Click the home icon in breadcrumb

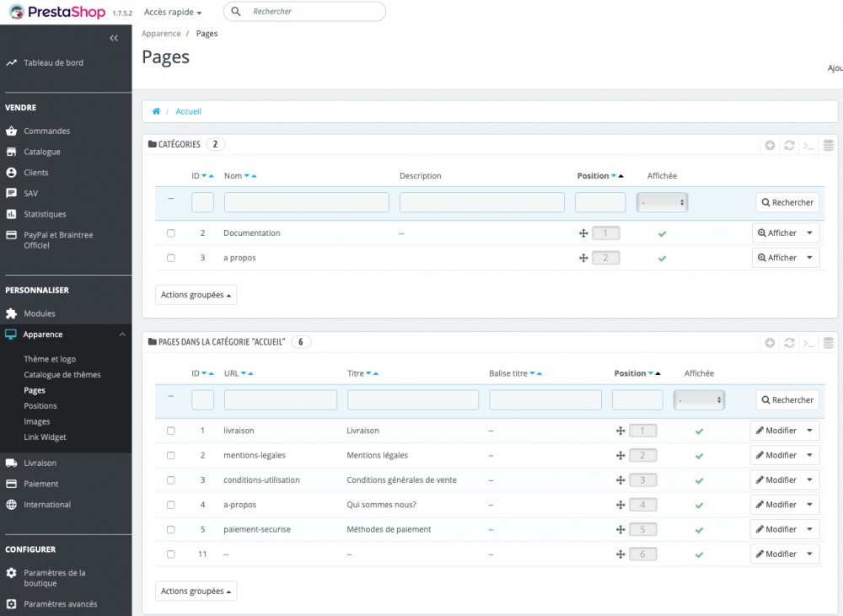point(156,111)
